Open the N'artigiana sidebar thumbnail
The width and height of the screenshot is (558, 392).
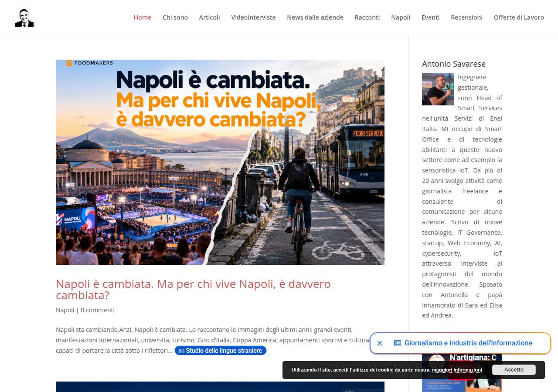tap(462, 372)
